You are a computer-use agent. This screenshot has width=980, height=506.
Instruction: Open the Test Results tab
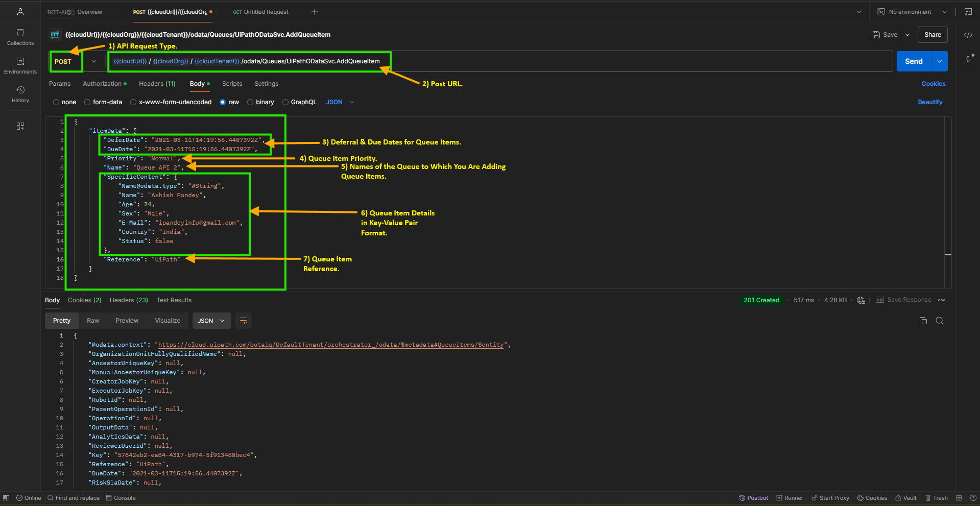click(174, 300)
